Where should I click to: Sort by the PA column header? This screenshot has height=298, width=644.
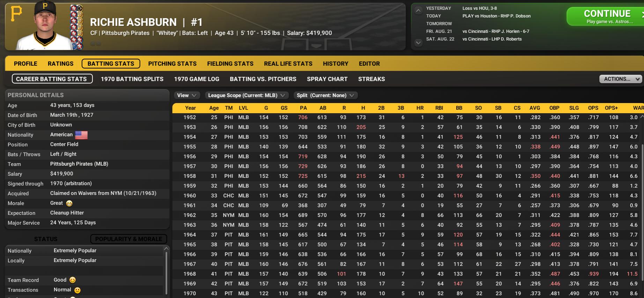point(303,108)
